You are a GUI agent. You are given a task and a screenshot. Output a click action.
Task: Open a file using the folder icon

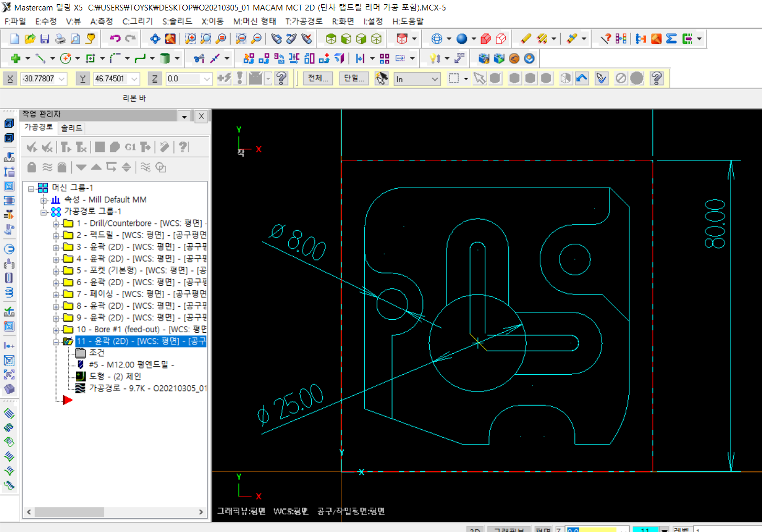[x=30, y=39]
